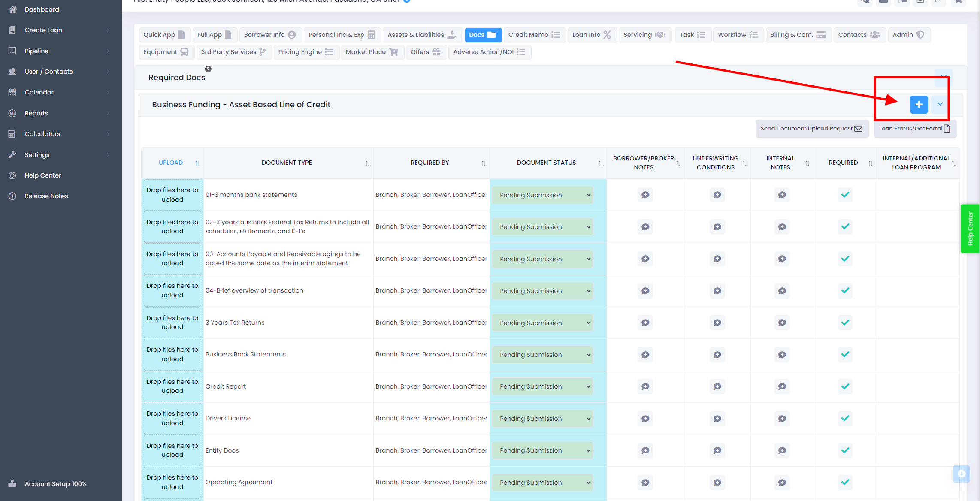This screenshot has height=501, width=980.
Task: Select the Help Center lifebuoy icon
Action: coord(13,175)
